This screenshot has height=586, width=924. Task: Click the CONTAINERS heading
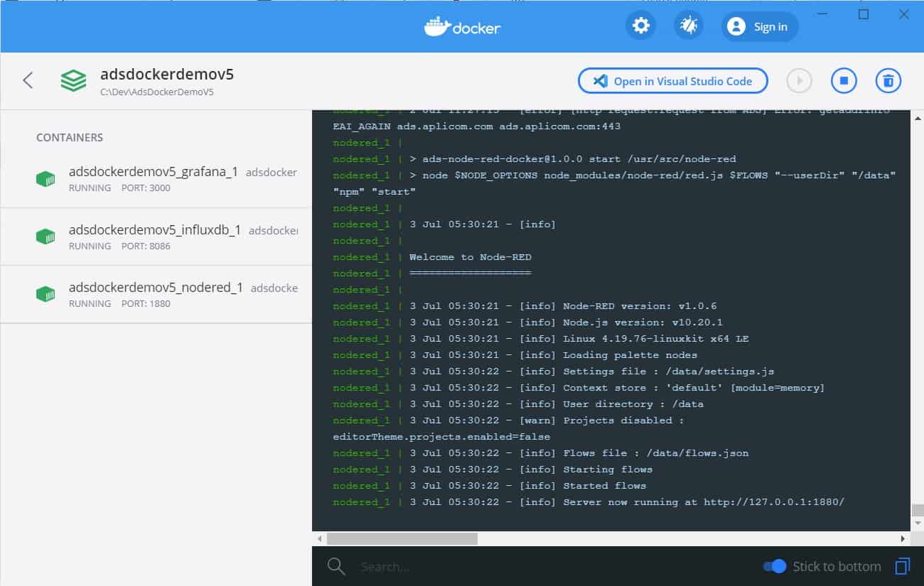point(70,137)
